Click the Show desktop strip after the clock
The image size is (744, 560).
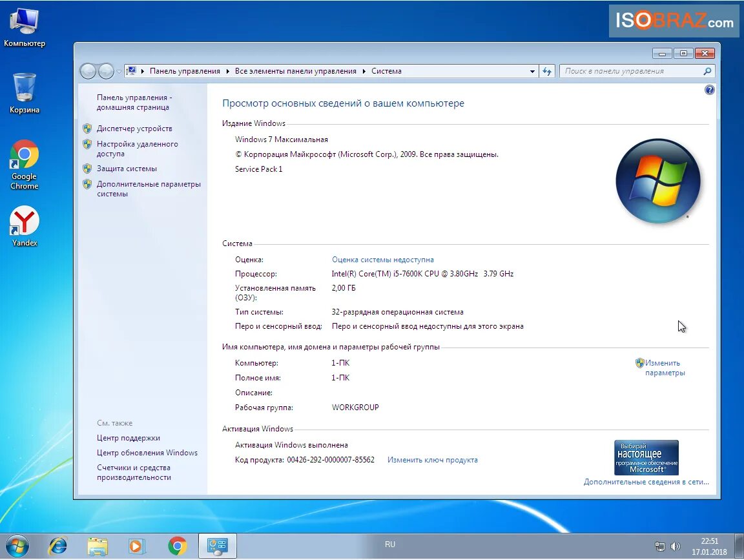tap(739, 546)
